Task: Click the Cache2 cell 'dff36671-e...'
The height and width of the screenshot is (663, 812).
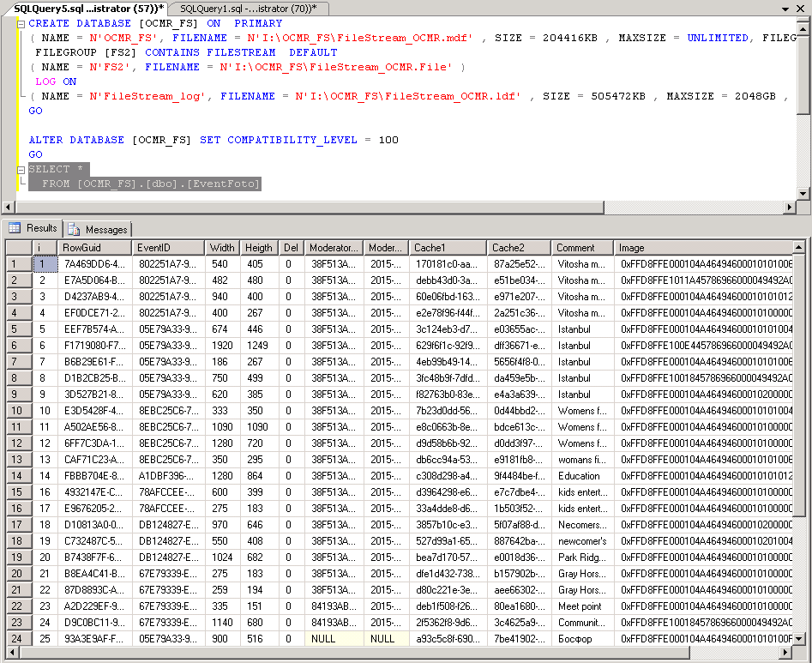Action: tap(519, 346)
